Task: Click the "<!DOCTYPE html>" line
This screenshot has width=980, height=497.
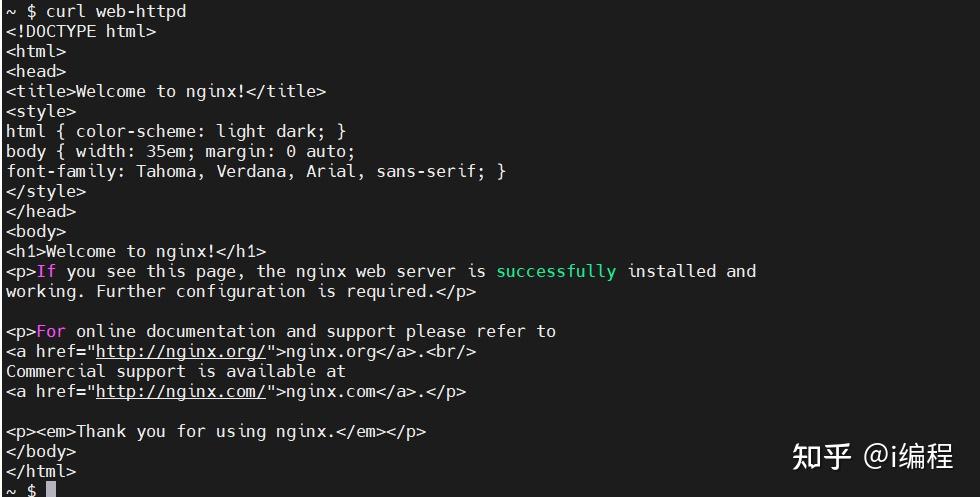Action: click(81, 31)
